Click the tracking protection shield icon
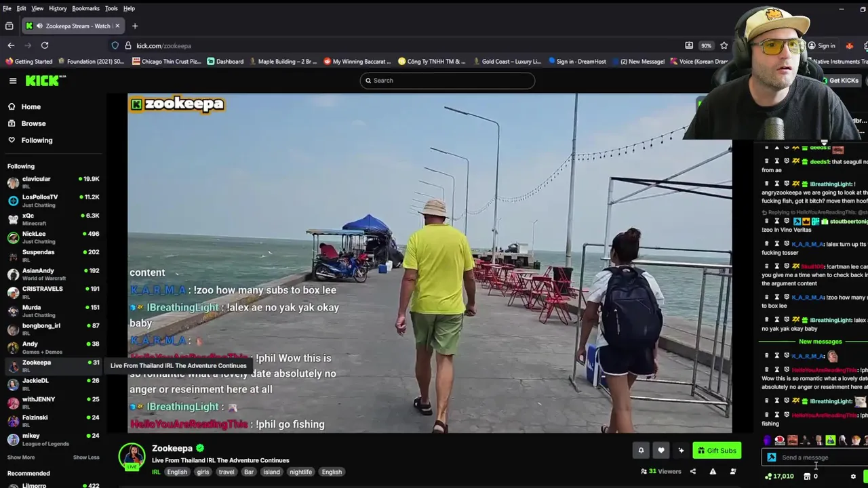This screenshot has height=488, width=868. tap(115, 45)
